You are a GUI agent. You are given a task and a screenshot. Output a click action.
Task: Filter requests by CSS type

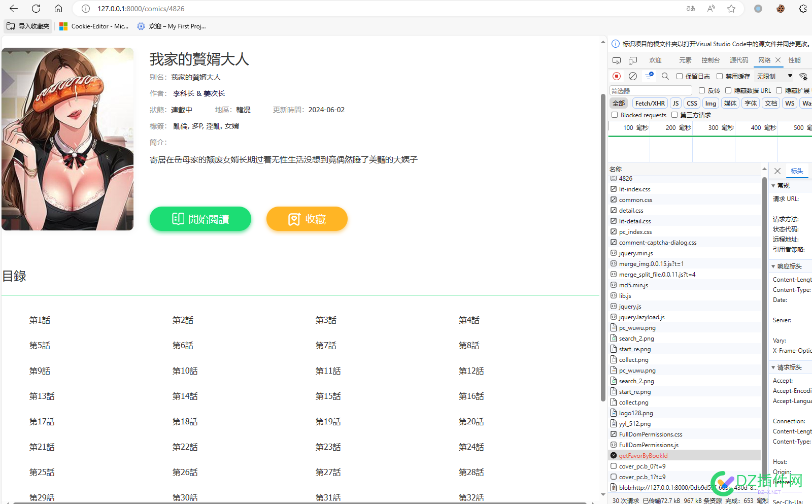[x=692, y=103]
